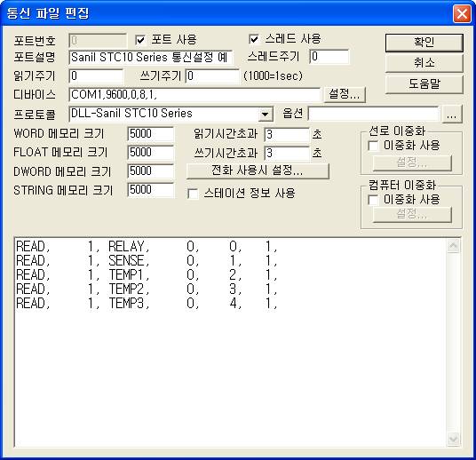Enable 이중화 사용 under 컴퓨터 이중화
This screenshot has width=476, height=460.
coord(373,200)
